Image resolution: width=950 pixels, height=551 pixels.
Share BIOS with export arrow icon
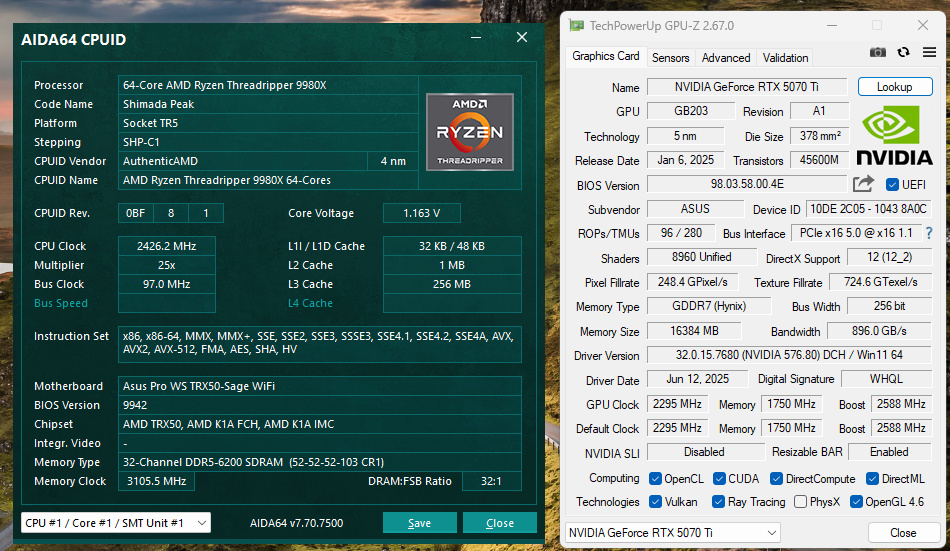coord(863,184)
